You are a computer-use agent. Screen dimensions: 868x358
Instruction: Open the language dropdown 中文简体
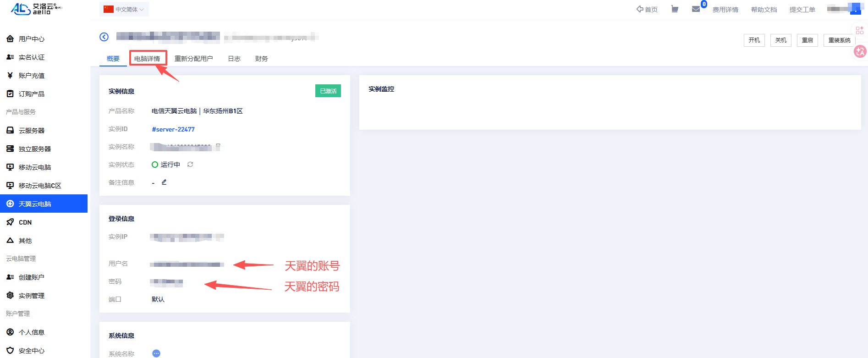click(124, 10)
